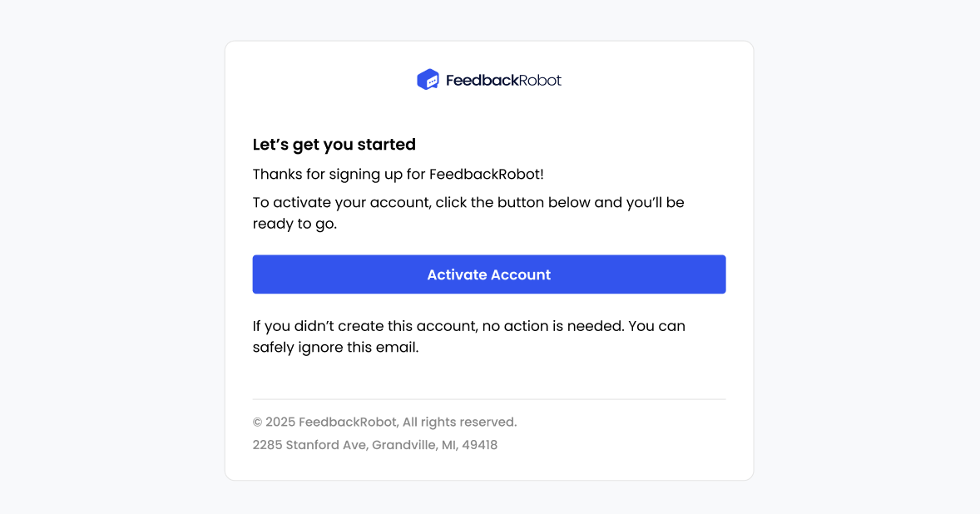The height and width of the screenshot is (514, 980).
Task: Select the activation instructions paragraph
Action: tap(468, 212)
